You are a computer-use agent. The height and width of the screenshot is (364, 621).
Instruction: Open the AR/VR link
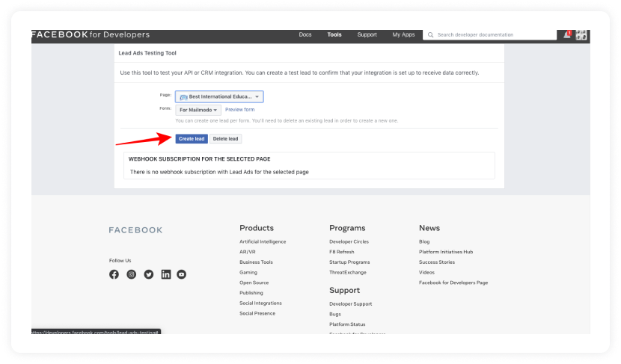(248, 252)
